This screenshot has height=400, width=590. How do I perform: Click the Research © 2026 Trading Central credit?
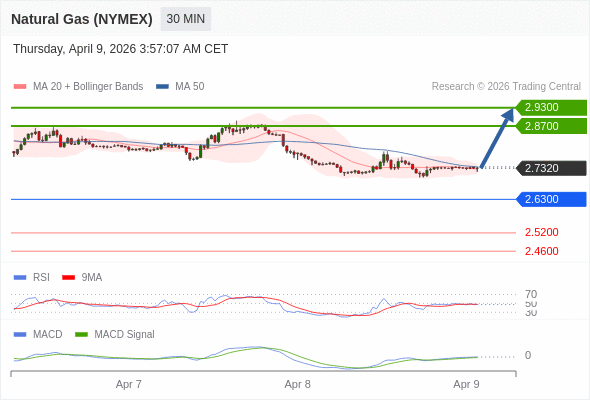click(x=506, y=87)
